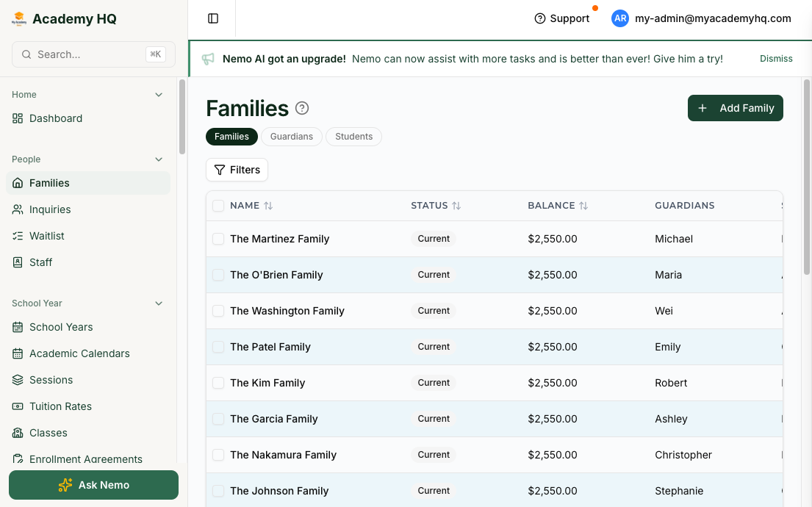Click the Ask Nemo button
Viewport: 812px width, 507px height.
click(94, 485)
